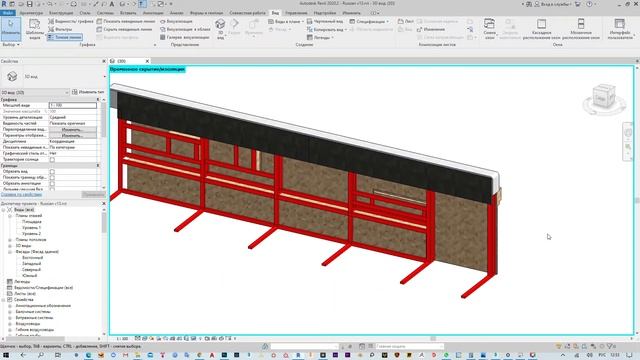Image resolution: width=640 pixels, height=360 pixels.
Task: Collapse the Границы properties section
Action: click(x=98, y=166)
